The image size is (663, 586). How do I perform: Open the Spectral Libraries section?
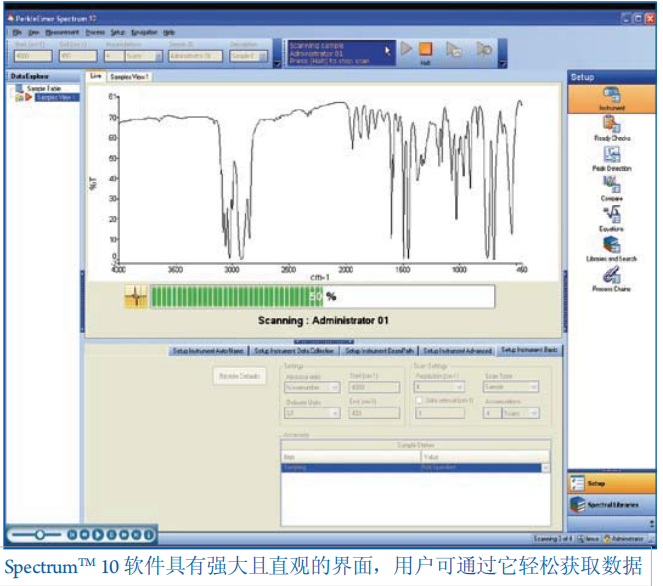coord(612,505)
